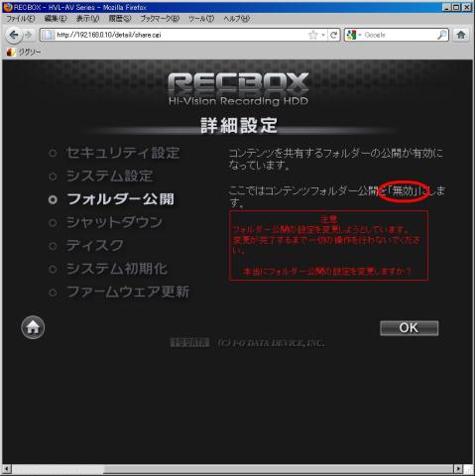Click the scrollbar left arrow
Screen dimensions: 475x476
pos(7,469)
